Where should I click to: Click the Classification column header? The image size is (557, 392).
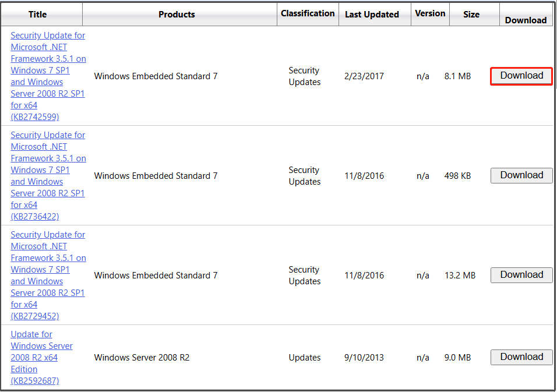point(308,13)
